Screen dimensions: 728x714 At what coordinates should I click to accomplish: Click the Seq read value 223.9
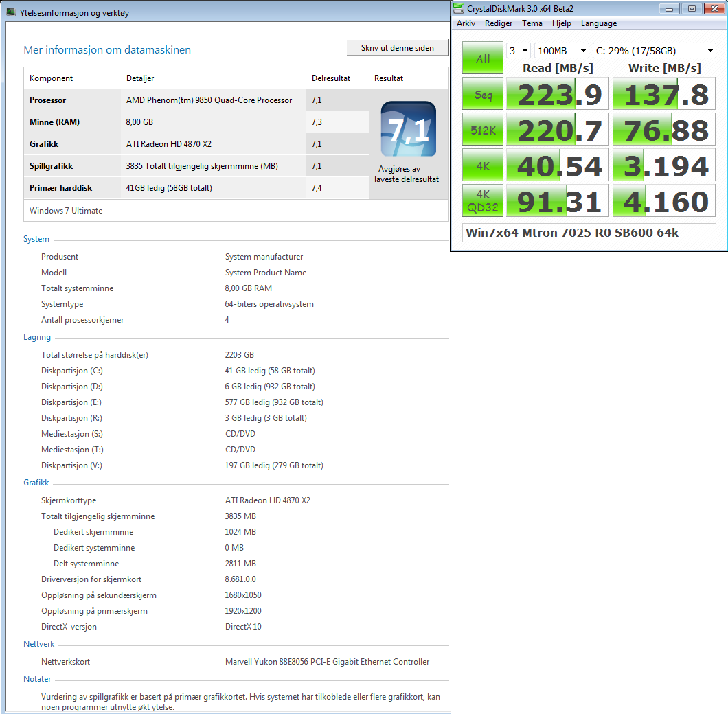click(558, 94)
